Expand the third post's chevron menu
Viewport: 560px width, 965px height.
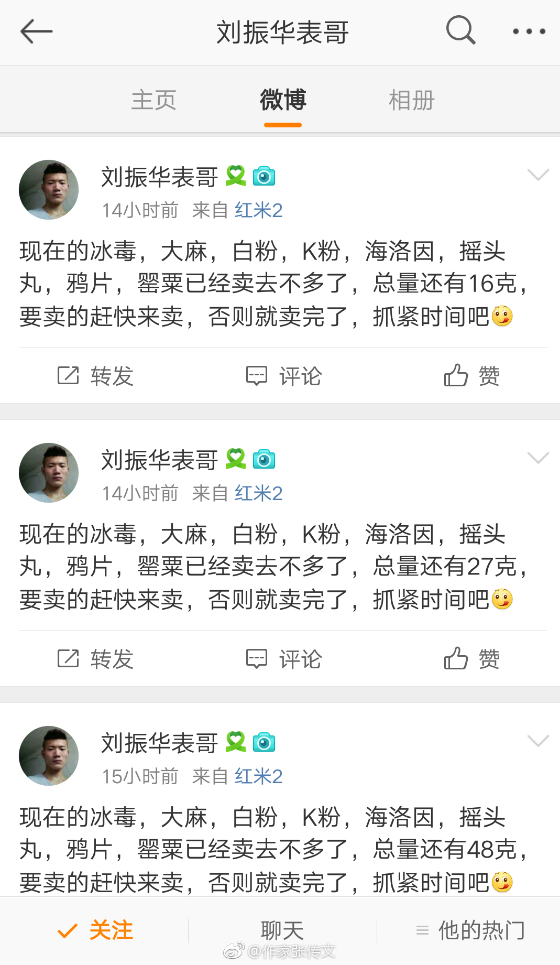click(x=538, y=741)
